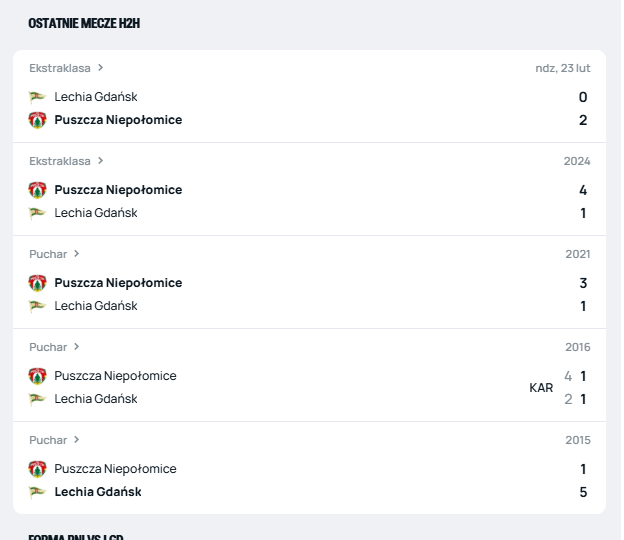
Task: Expand the Ekstraklasa chevron for 23 lut match
Action: point(101,68)
